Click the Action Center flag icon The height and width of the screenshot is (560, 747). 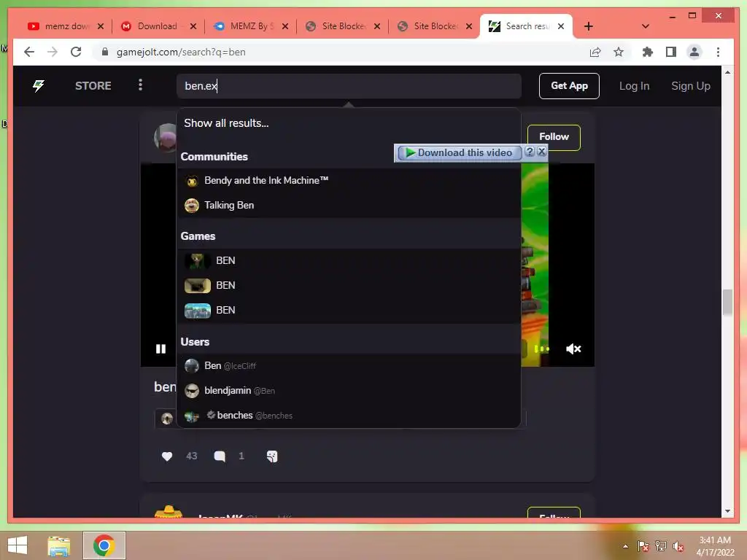[x=643, y=546]
